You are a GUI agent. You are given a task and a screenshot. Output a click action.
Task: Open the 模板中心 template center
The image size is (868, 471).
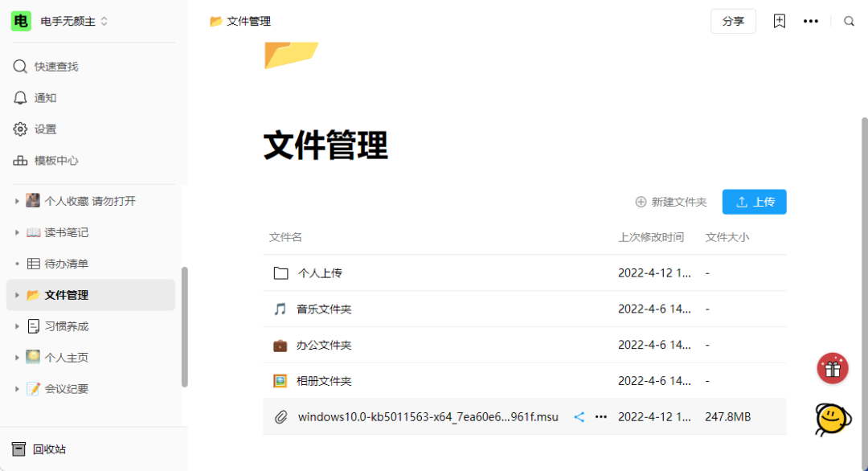click(x=52, y=160)
